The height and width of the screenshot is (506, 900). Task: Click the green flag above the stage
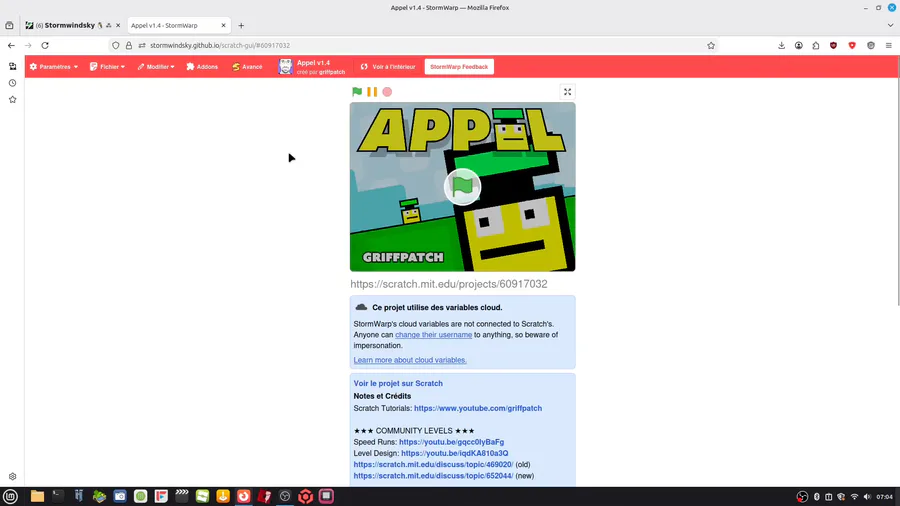pos(357,92)
